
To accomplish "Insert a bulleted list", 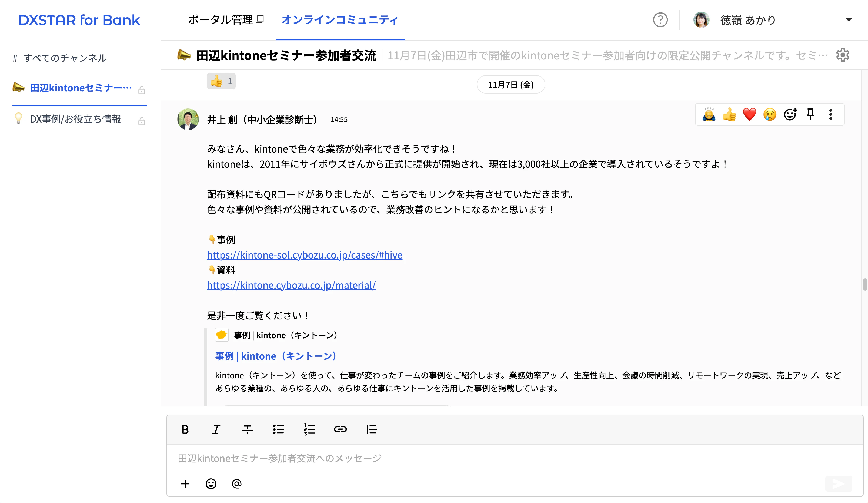I will click(x=278, y=429).
